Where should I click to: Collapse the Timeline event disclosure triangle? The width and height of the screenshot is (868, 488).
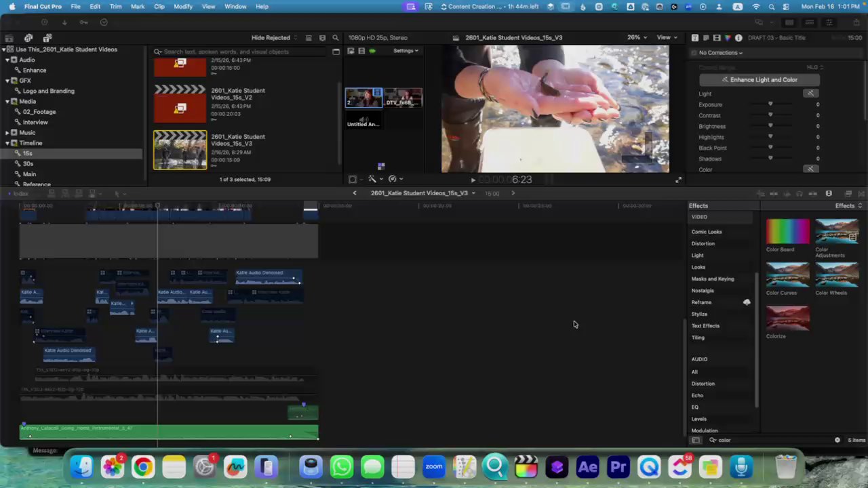pyautogui.click(x=7, y=143)
